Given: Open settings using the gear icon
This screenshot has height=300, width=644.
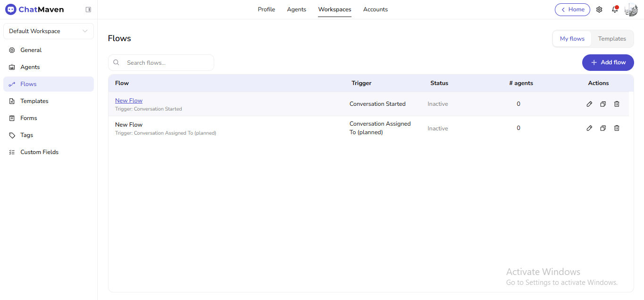Looking at the screenshot, I should click(x=599, y=9).
